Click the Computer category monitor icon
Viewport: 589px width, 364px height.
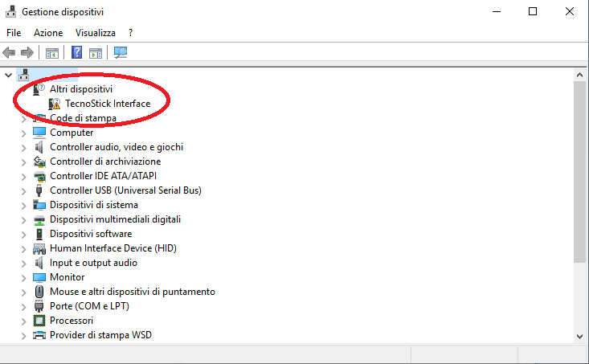click(x=39, y=133)
